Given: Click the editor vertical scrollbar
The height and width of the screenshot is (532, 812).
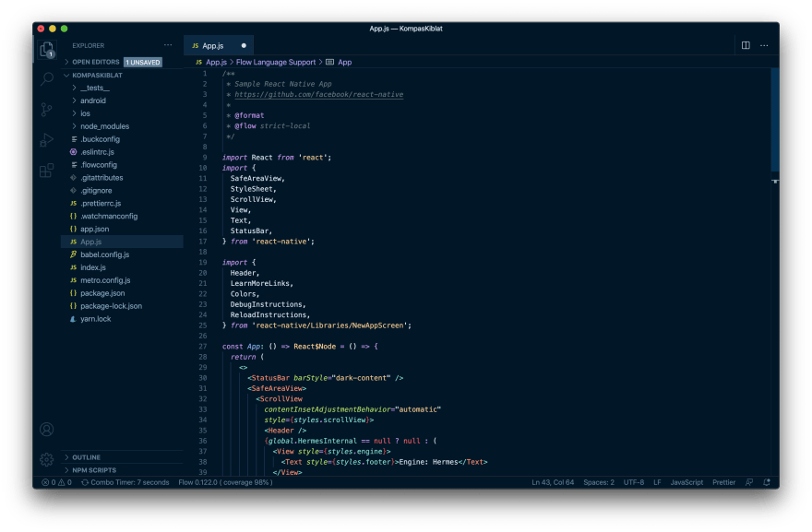Looking at the screenshot, I should coord(775,120).
